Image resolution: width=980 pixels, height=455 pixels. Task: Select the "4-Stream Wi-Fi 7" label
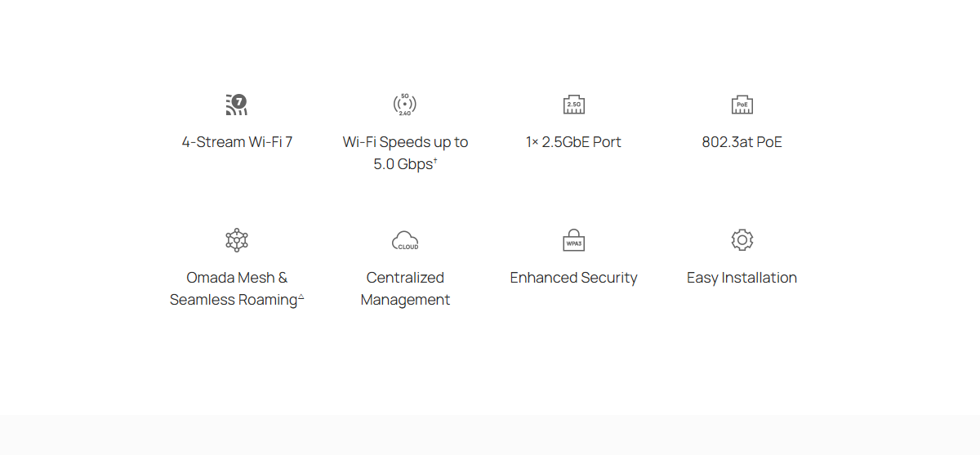click(x=237, y=142)
